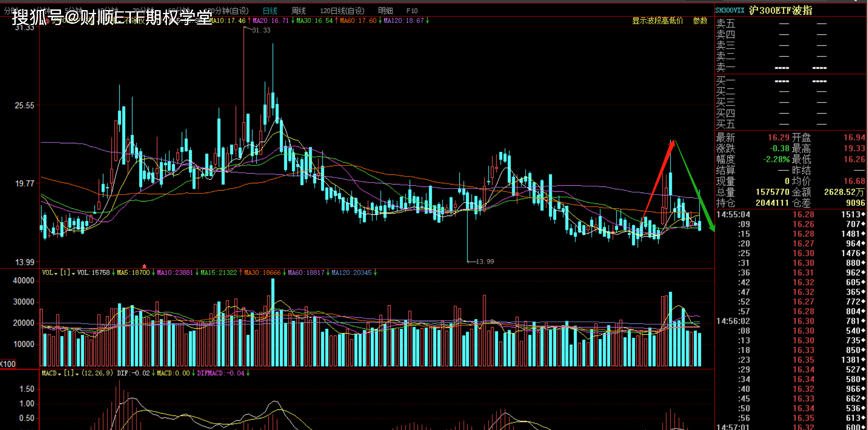Expand the MACD indicator dropdown

[51, 373]
